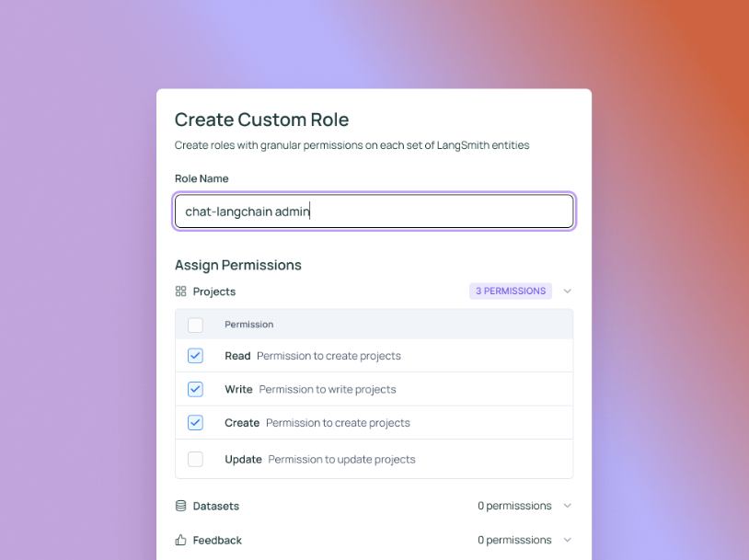
Task: Click the Permission column header
Action: [x=248, y=325]
